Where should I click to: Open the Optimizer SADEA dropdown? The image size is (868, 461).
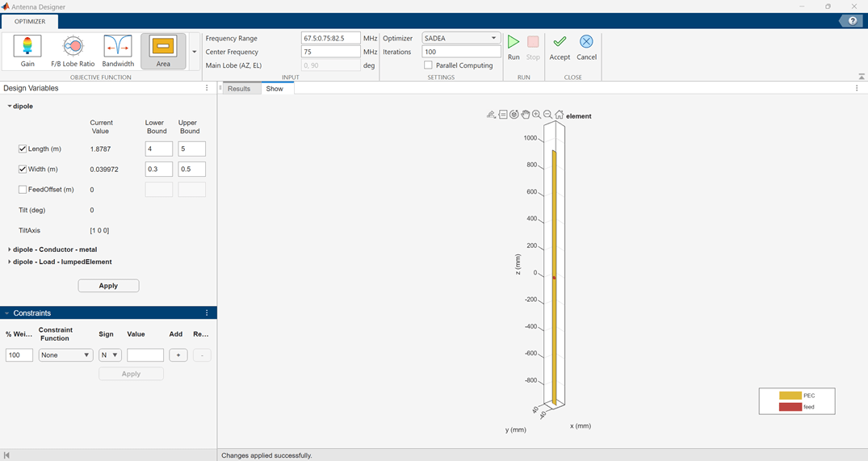pos(461,38)
